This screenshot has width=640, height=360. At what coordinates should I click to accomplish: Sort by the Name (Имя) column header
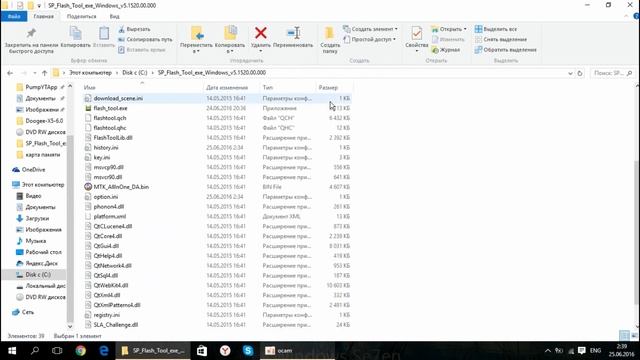tap(142, 87)
